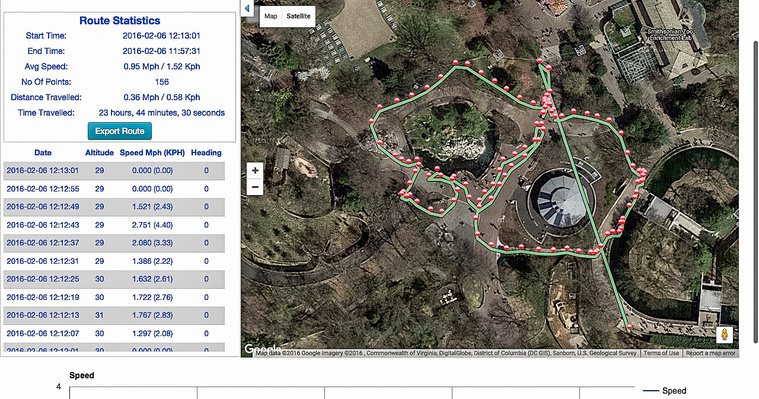Zoom out on the map

point(255,187)
